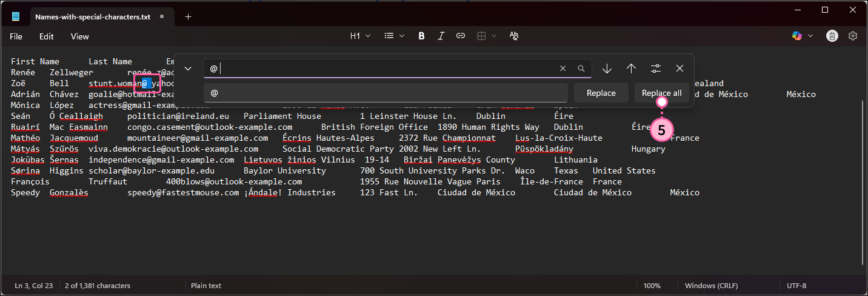Click the text British Foreign Office
This screenshot has height=296, width=868.
point(375,127)
